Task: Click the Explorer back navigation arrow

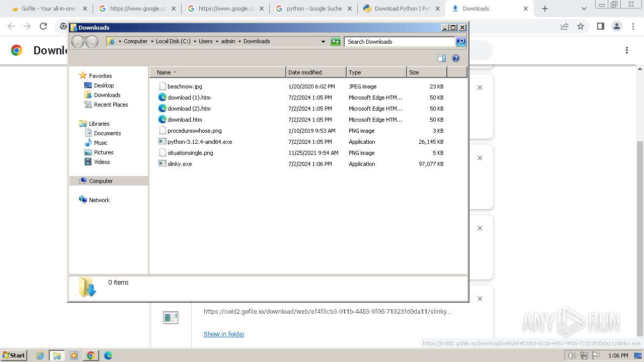Action: point(77,42)
